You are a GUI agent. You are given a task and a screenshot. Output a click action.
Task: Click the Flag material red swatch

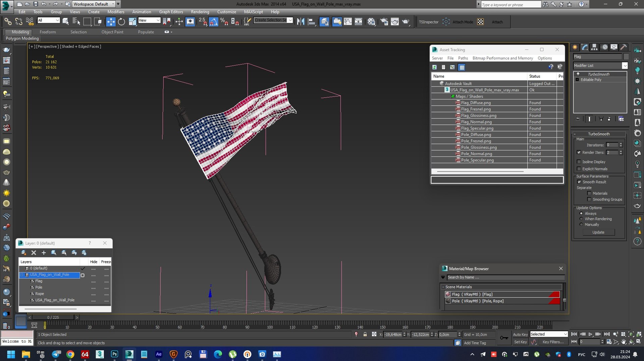pyautogui.click(x=554, y=294)
